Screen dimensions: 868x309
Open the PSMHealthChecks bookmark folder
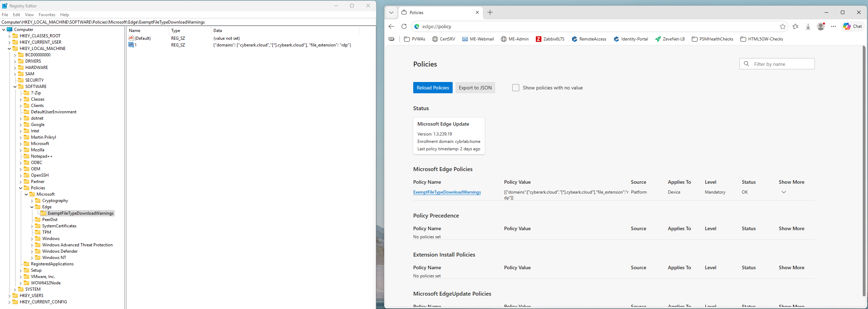tap(712, 39)
